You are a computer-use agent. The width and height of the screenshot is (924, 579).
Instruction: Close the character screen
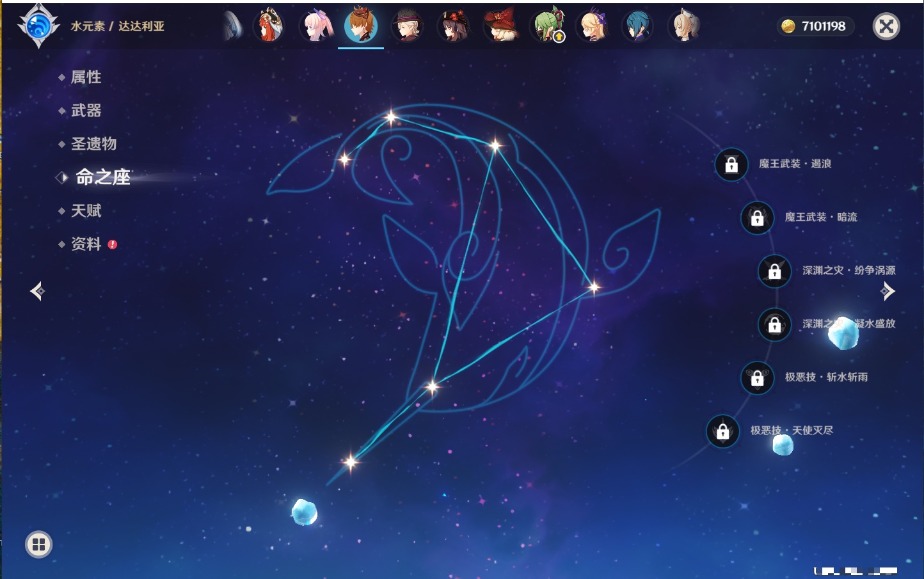(886, 26)
